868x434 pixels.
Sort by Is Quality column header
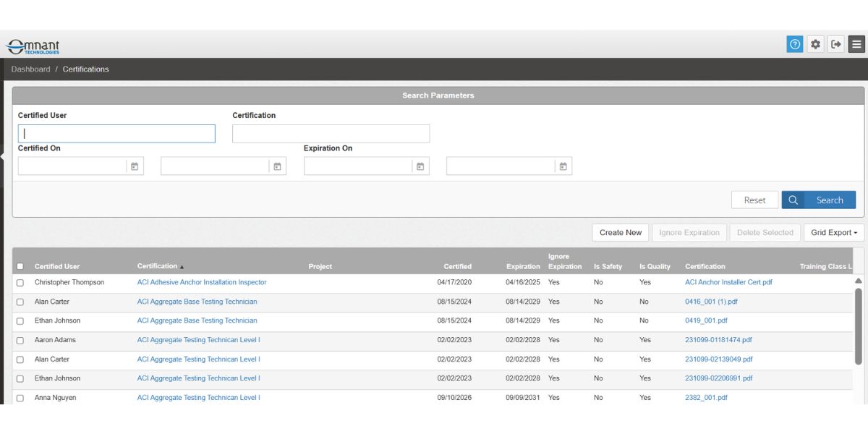(x=655, y=266)
